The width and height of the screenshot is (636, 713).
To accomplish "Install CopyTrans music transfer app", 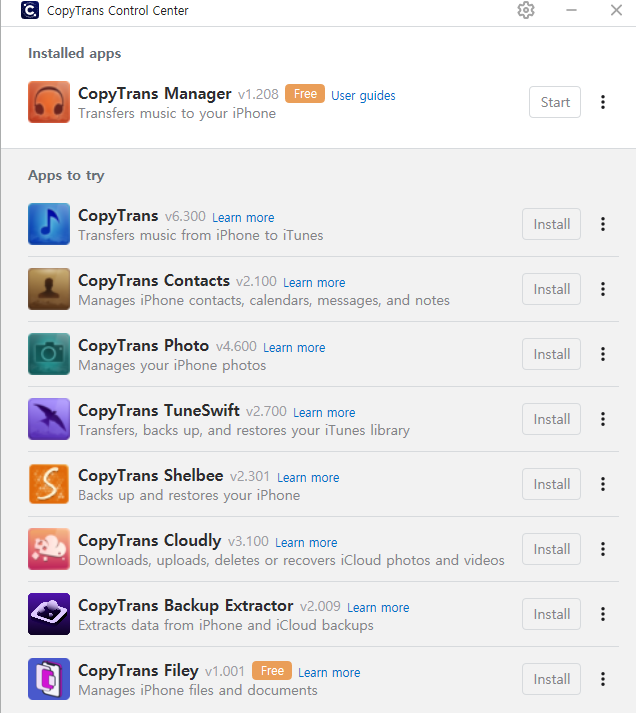I will 551,224.
